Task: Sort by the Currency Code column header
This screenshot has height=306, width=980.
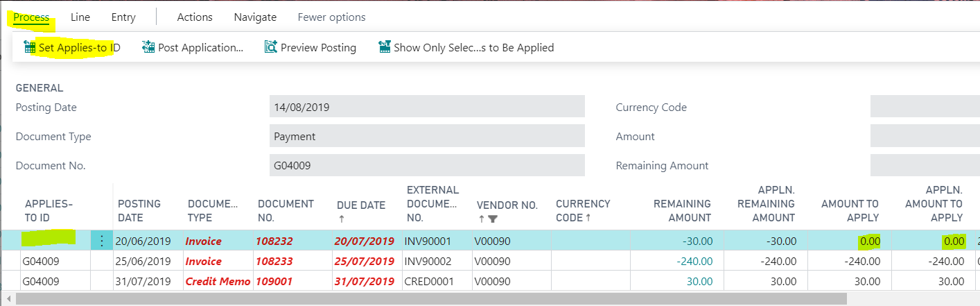Action: pos(582,210)
